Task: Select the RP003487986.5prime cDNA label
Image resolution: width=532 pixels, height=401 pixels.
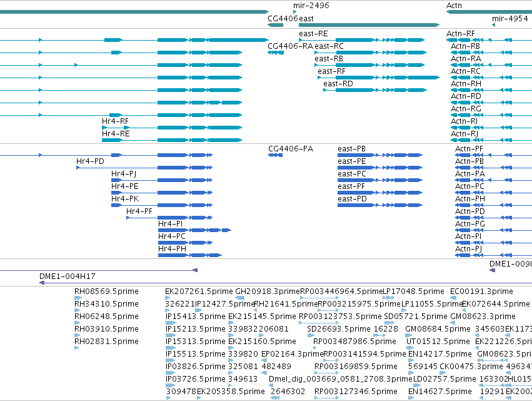Action: (x=354, y=342)
